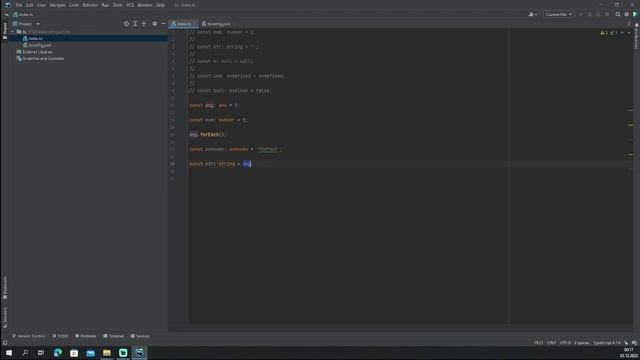Click the warnings count inspection indicator

[604, 33]
